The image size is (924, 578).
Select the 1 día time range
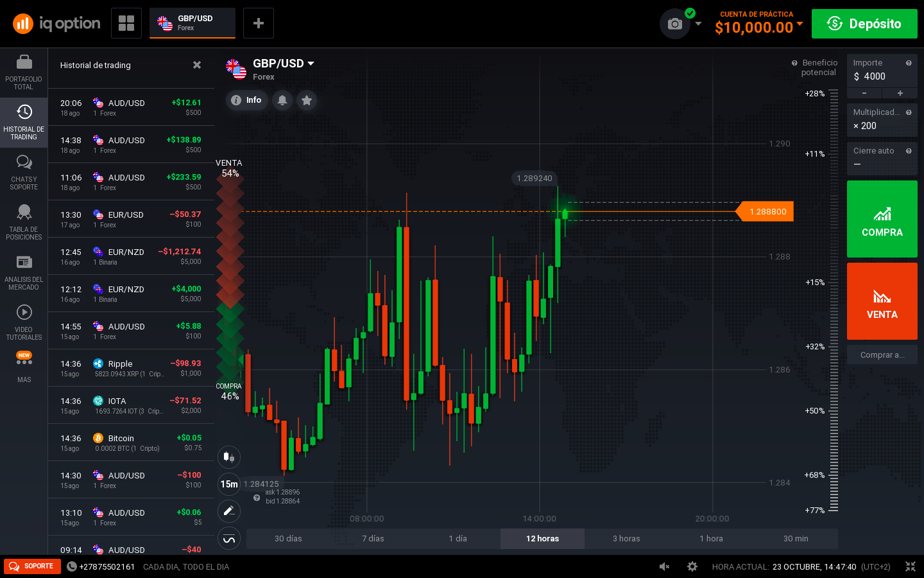(458, 539)
